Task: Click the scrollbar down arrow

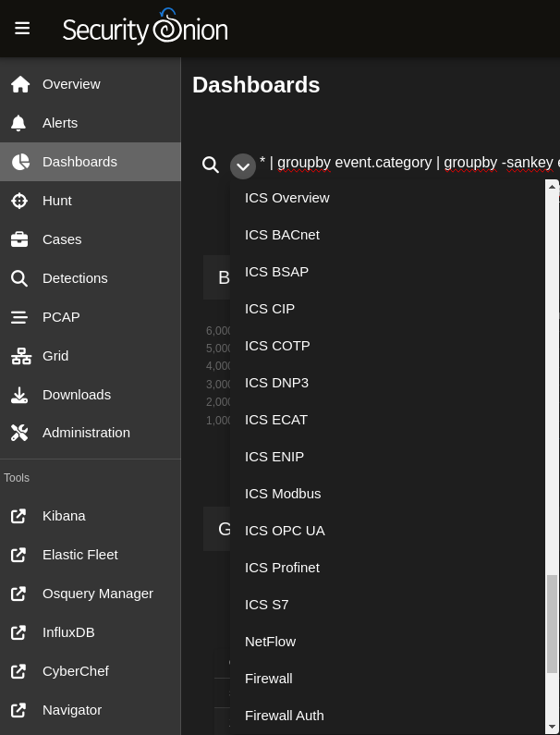Action: (x=552, y=728)
